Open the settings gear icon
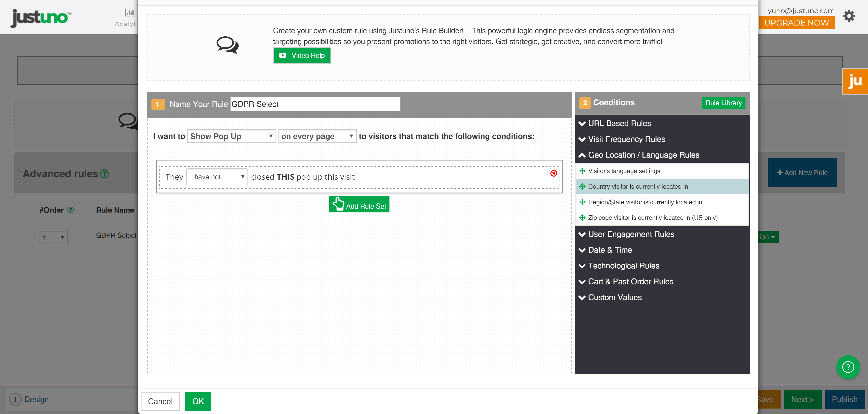The image size is (868, 414). 849,16
